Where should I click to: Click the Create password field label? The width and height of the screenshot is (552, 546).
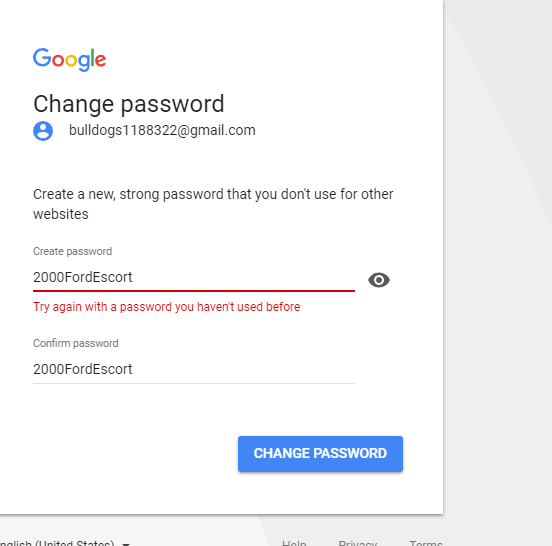[73, 251]
